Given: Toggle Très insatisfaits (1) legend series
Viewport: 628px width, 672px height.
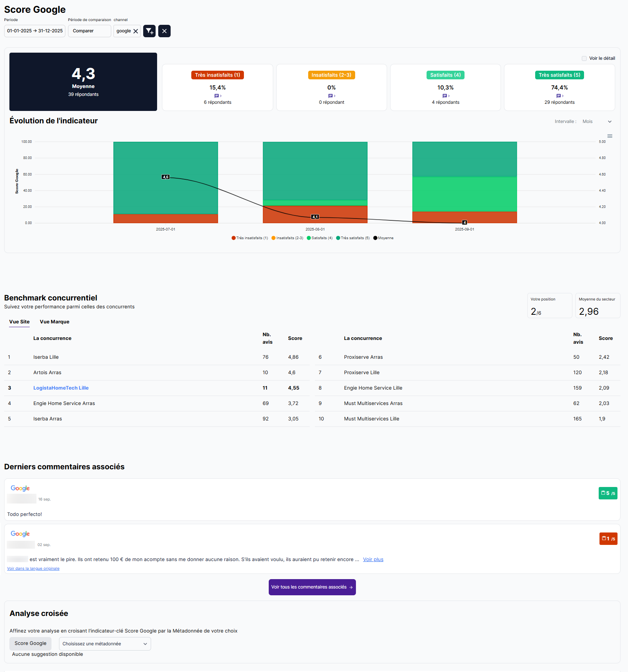Looking at the screenshot, I should click(x=250, y=238).
